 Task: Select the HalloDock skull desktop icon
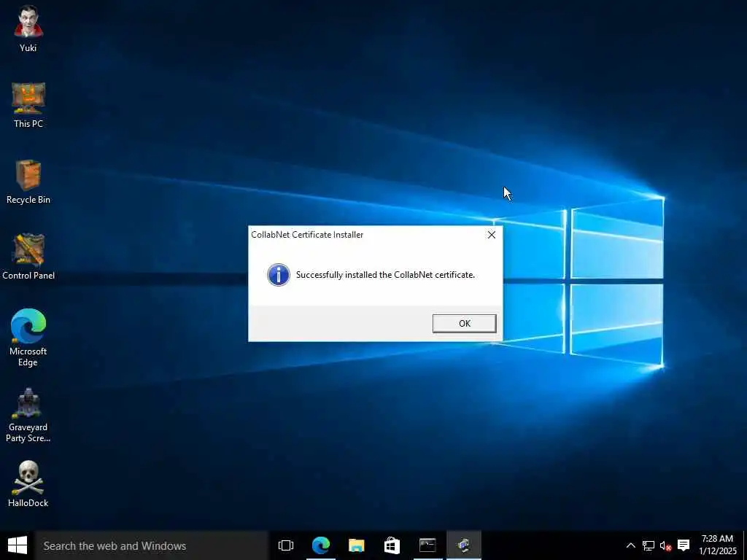click(x=28, y=484)
